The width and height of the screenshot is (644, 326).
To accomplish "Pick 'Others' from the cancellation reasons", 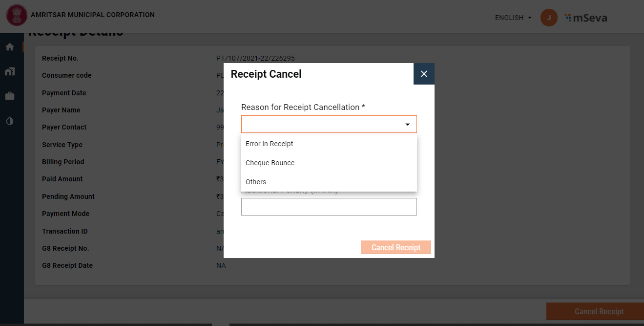I will [x=256, y=182].
